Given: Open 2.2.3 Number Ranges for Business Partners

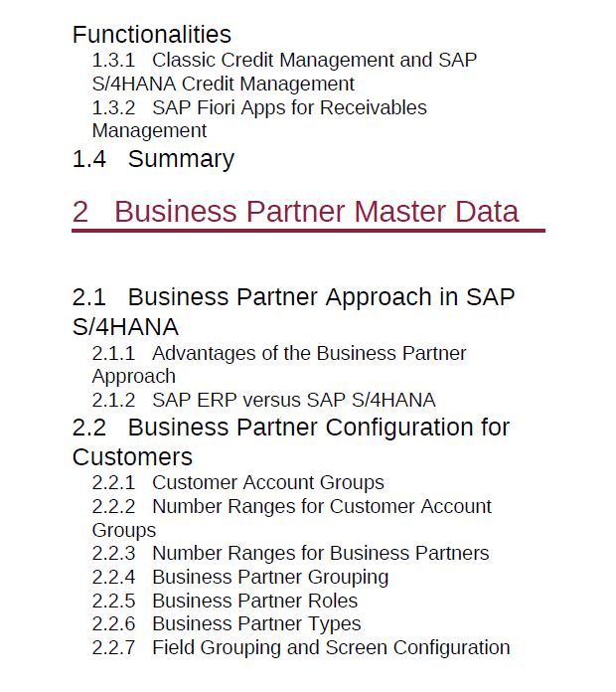Looking at the screenshot, I should click(x=290, y=554).
